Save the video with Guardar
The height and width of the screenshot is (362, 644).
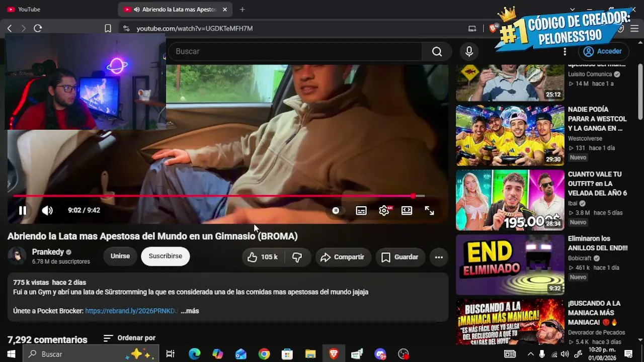(400, 257)
